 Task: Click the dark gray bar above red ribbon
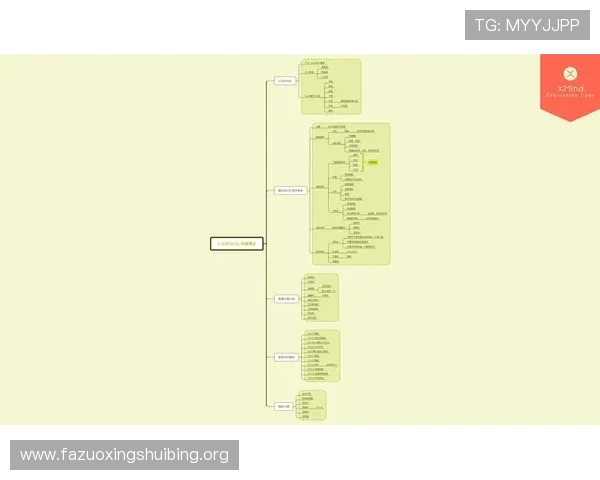point(568,51)
